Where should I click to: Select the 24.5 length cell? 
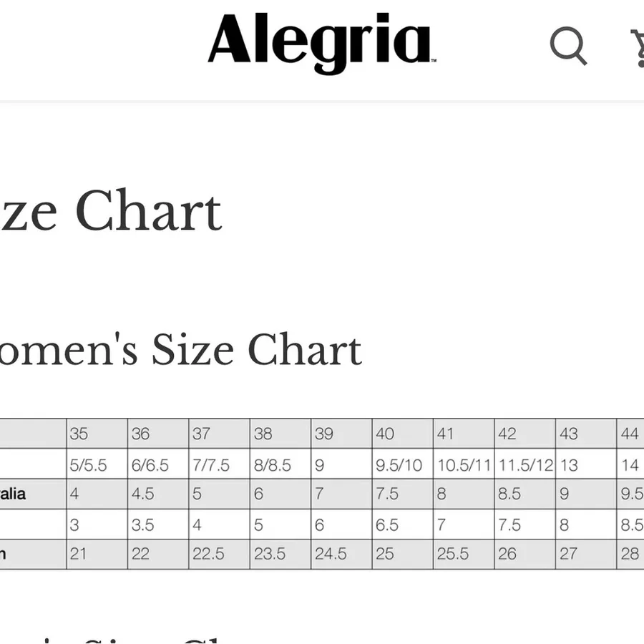pos(341,555)
